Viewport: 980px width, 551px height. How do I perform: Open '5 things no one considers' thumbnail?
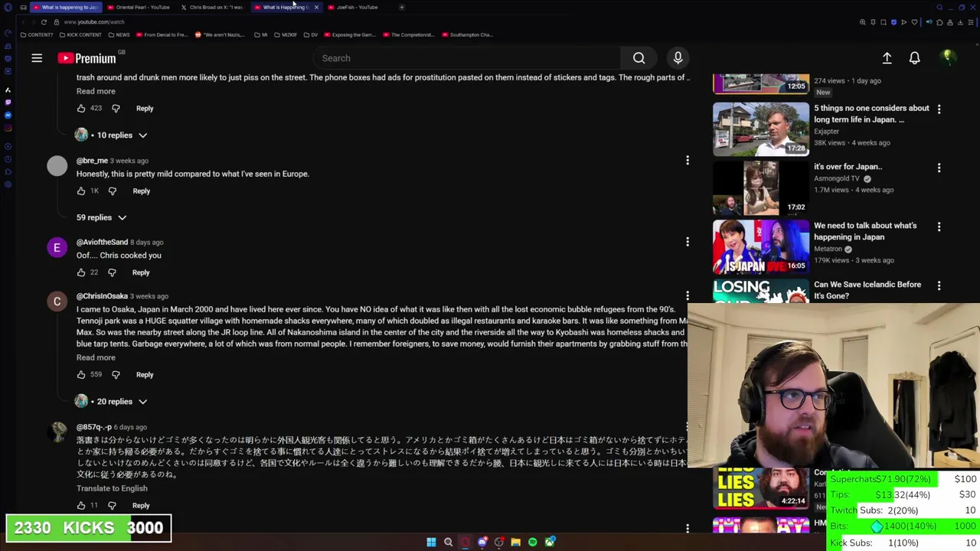[x=761, y=129]
